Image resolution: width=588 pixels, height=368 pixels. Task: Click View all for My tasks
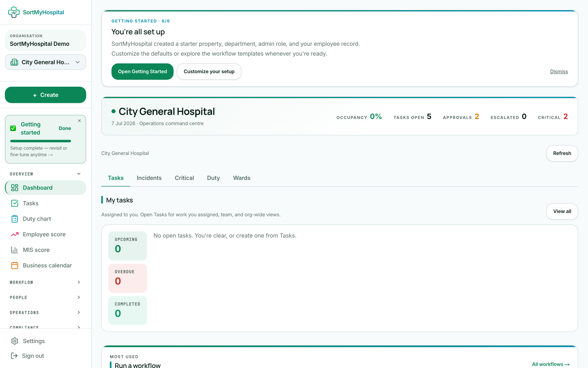coord(562,211)
